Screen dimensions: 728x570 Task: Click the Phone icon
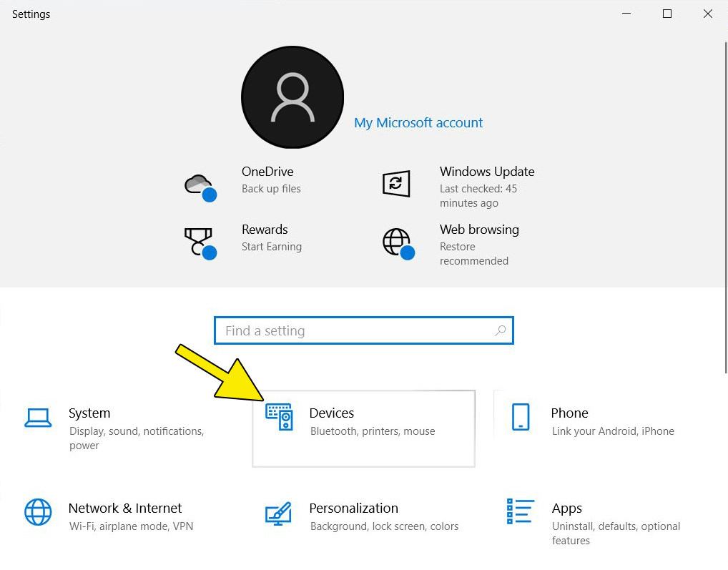click(521, 417)
